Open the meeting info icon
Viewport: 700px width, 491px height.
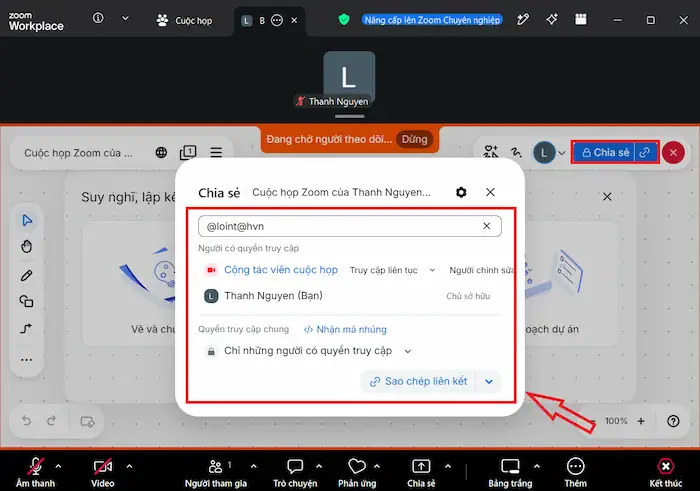coord(98,18)
